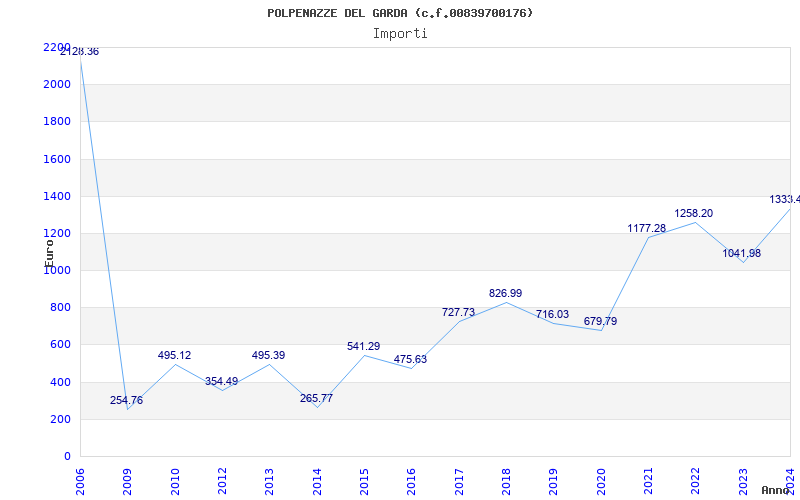Click y-axis value 0
This screenshot has height=500, width=800.
click(67, 457)
